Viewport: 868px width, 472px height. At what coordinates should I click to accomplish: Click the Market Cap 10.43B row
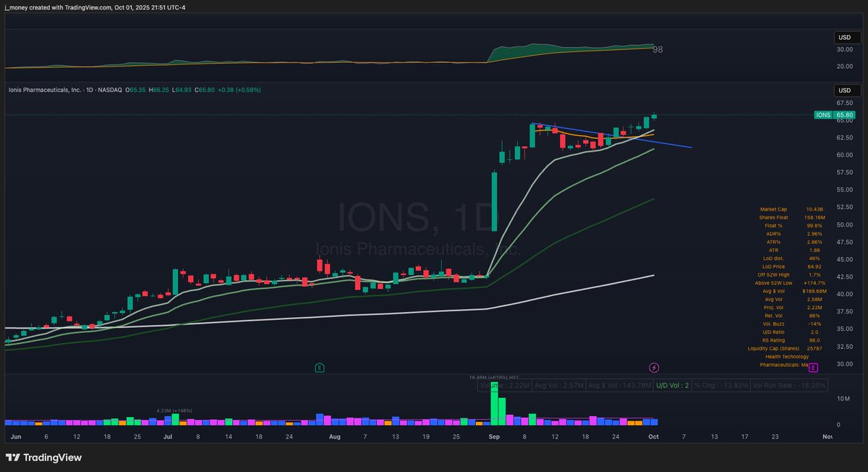coord(791,209)
